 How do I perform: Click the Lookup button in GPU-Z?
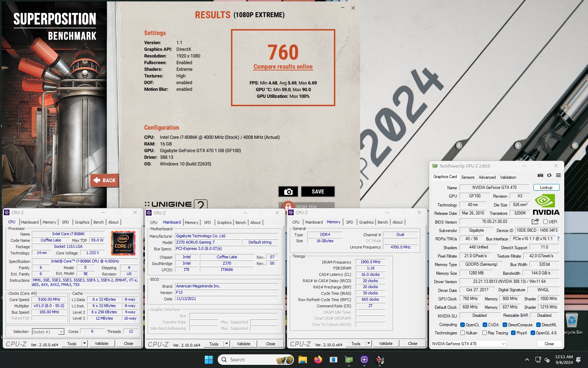[546, 188]
